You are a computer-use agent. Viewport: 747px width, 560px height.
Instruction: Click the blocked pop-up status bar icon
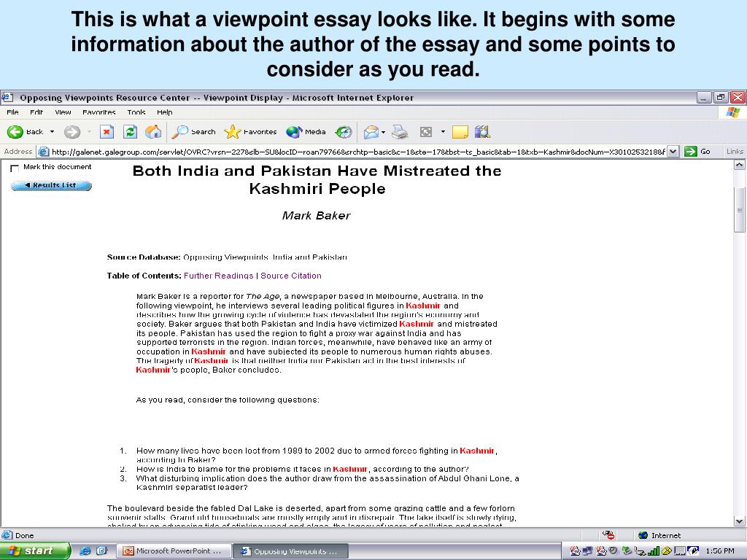608,534
